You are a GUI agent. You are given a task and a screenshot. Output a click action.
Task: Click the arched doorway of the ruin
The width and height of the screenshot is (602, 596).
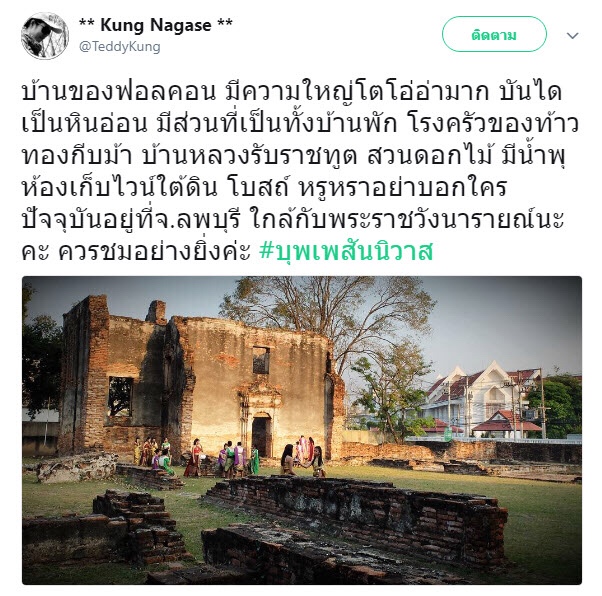coord(261,434)
